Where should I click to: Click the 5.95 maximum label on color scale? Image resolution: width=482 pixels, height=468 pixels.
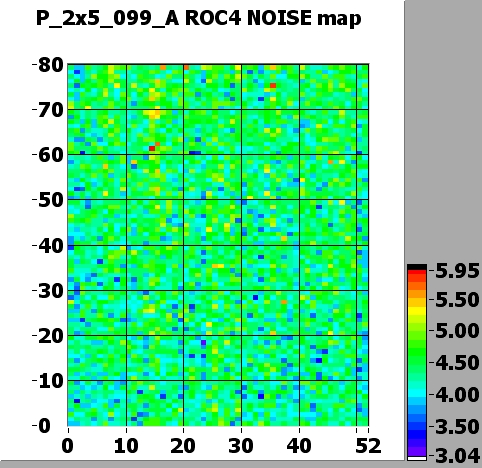(457, 271)
